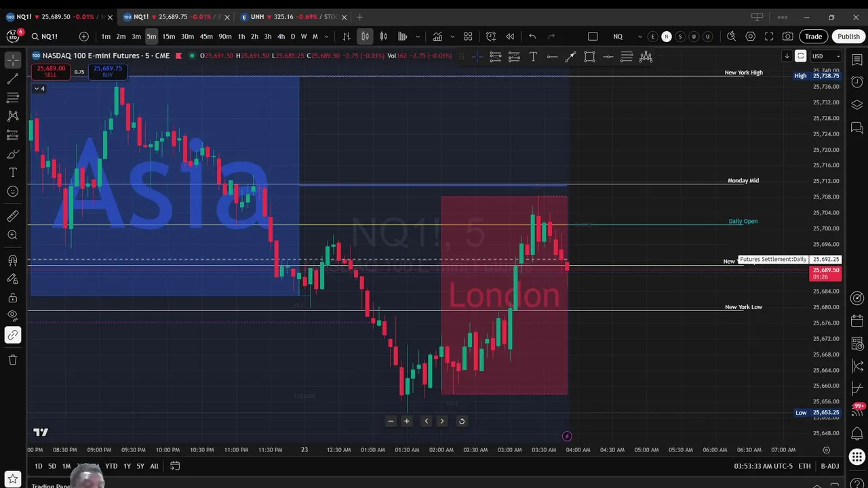Select the arrow favorite drawing tool
Image resolution: width=868 pixels, height=488 pixels.
click(x=570, y=57)
